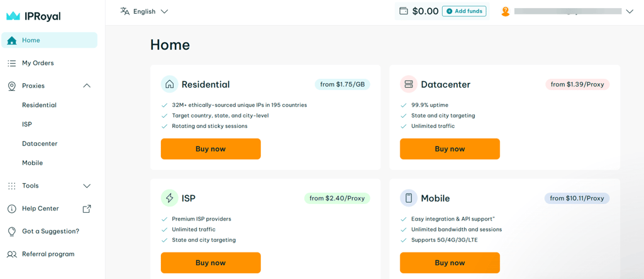Click the ISP card title
The height and width of the screenshot is (279, 644).
[x=189, y=199]
